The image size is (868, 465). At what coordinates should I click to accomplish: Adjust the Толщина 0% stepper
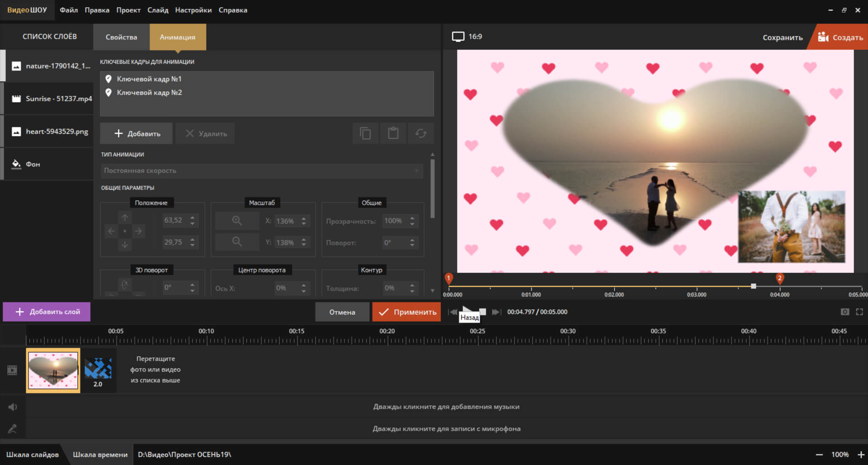click(x=412, y=288)
